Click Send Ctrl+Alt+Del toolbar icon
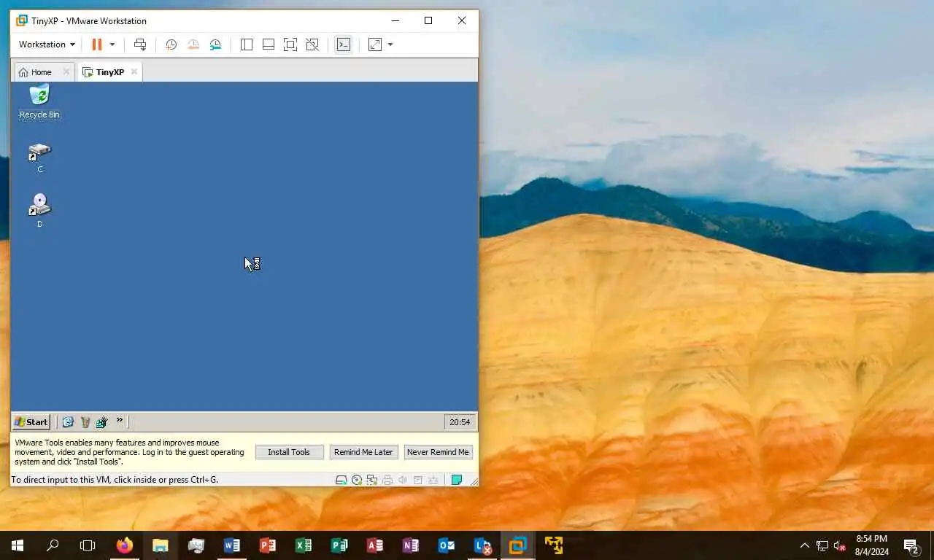The image size is (934, 560). [140, 44]
